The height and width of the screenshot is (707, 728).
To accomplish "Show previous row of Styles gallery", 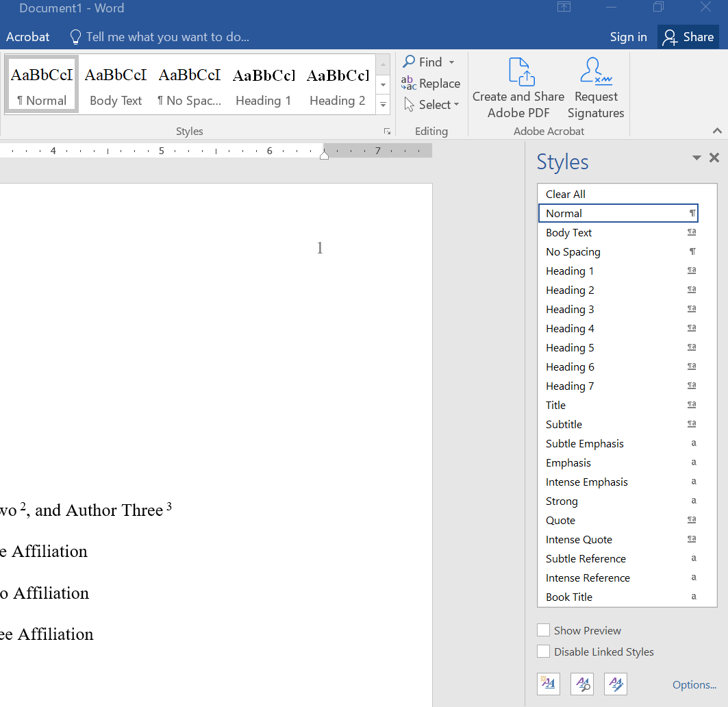I will click(383, 64).
